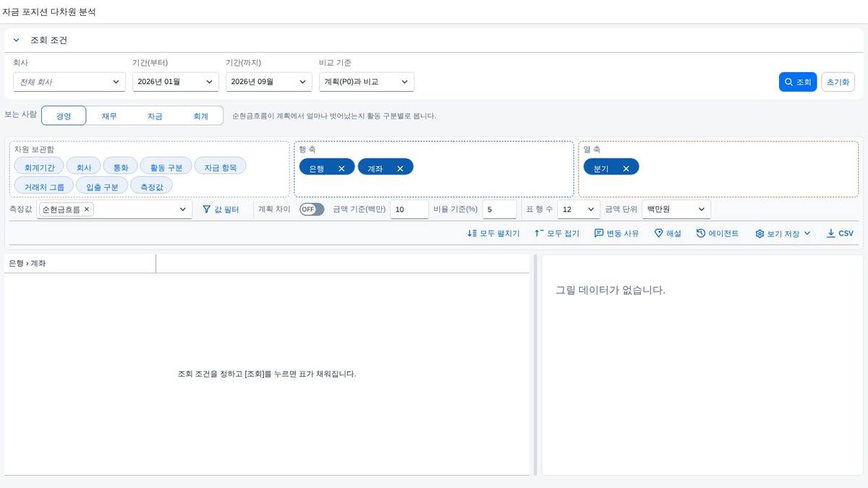Click 모두 펼치기 expand all

point(493,234)
